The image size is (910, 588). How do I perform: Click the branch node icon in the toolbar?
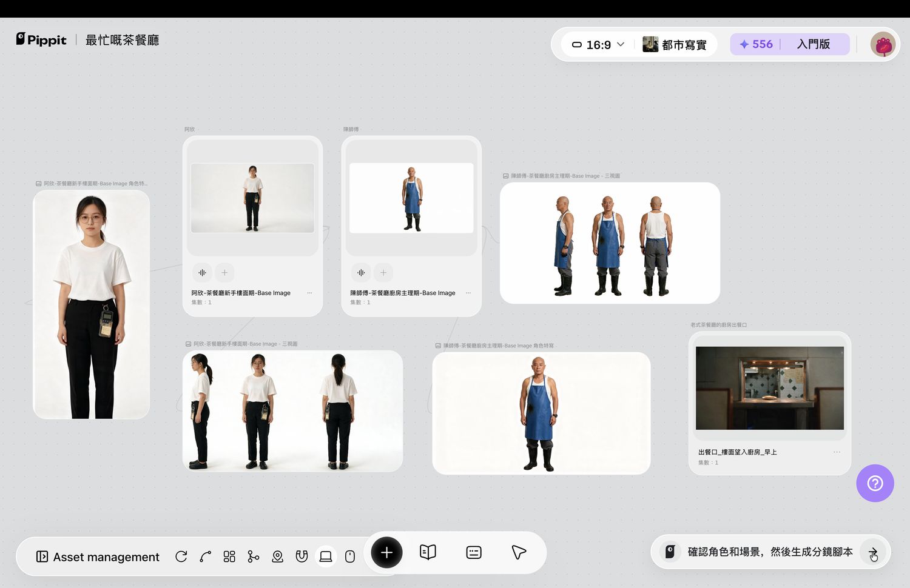254,556
